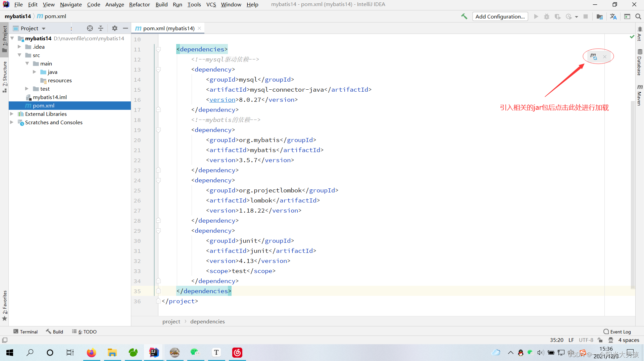Open File Explorer from taskbar
The image size is (644, 361).
coord(112,353)
